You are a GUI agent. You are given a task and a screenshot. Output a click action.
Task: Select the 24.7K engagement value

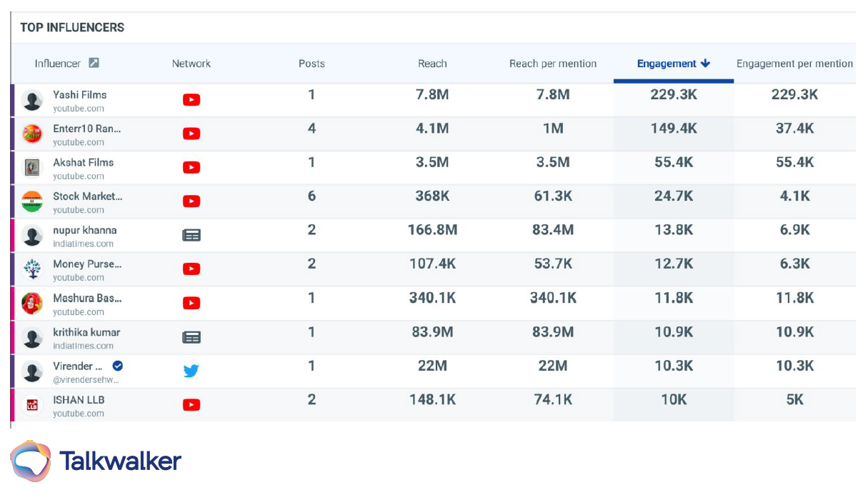(x=674, y=196)
